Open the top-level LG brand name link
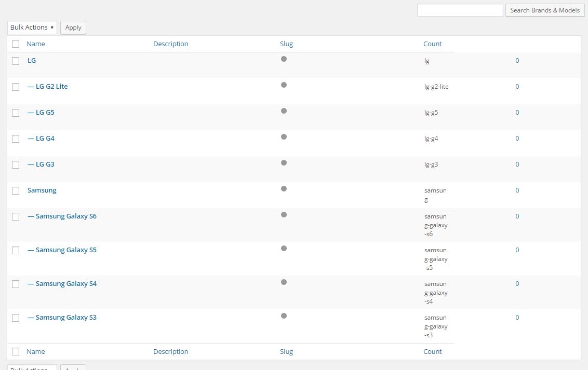The width and height of the screenshot is (588, 370). pyautogui.click(x=32, y=60)
